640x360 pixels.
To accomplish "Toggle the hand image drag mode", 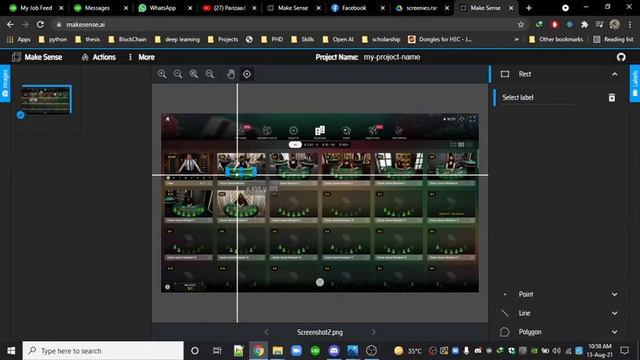I will point(231,74).
